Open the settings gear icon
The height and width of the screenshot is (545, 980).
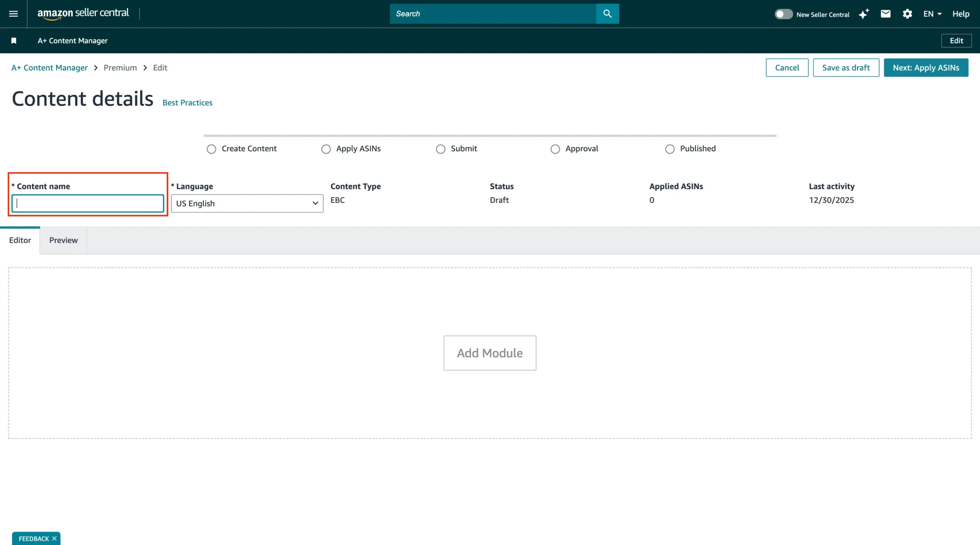[x=907, y=14]
